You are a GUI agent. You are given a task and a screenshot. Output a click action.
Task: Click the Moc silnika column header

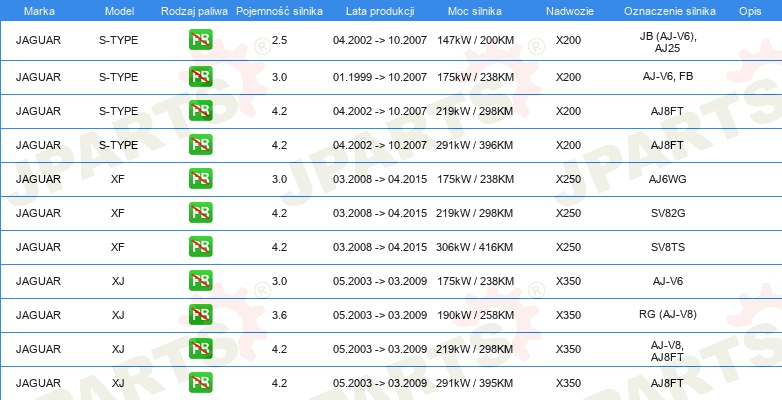475,11
